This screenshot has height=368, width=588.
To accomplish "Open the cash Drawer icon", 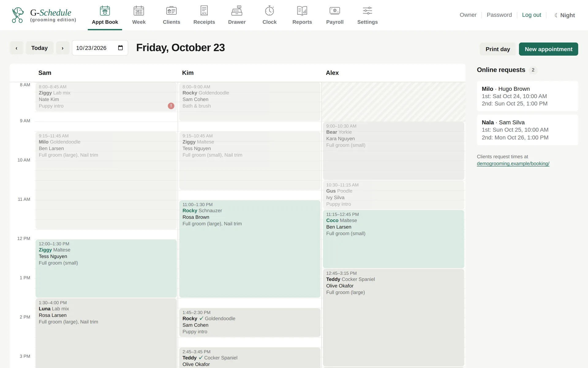I will (x=237, y=11).
